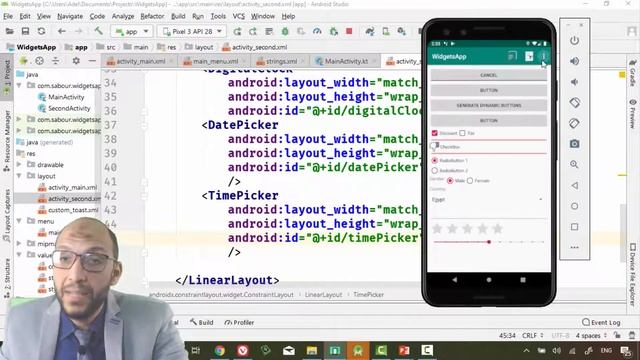Open the Profiler tool window at bottom

point(239,322)
